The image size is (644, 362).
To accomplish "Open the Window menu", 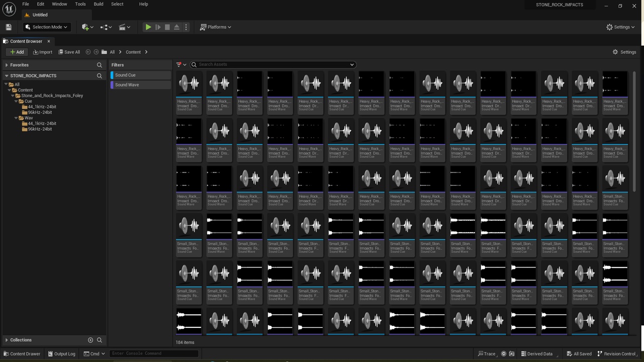I will coord(59,4).
